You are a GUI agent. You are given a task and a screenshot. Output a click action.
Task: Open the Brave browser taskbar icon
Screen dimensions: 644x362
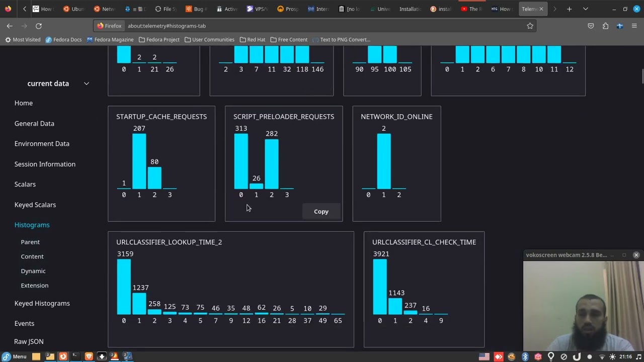click(x=89, y=356)
